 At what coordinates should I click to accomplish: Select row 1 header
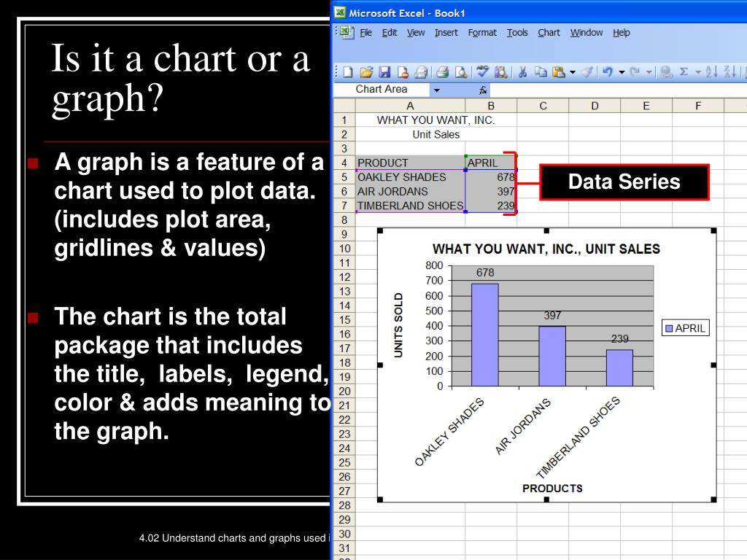(x=344, y=120)
